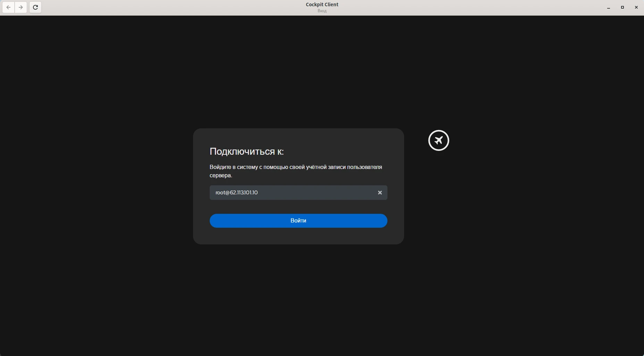Select the refresh icon in the toolbar
This screenshot has width=644, height=356.
[35, 7]
